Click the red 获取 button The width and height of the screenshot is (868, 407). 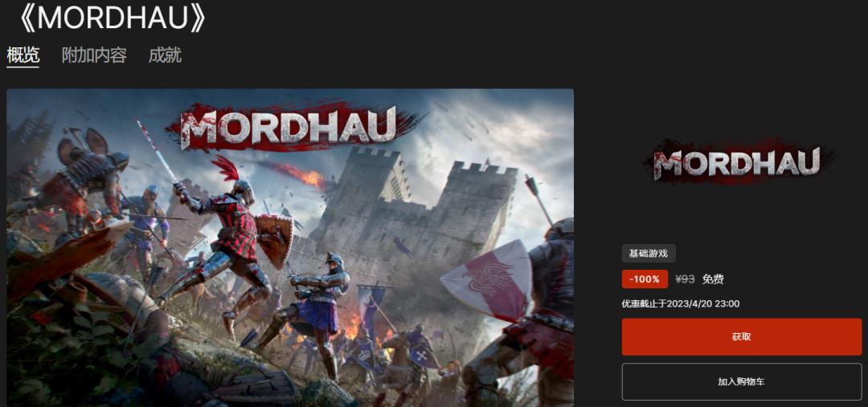741,337
